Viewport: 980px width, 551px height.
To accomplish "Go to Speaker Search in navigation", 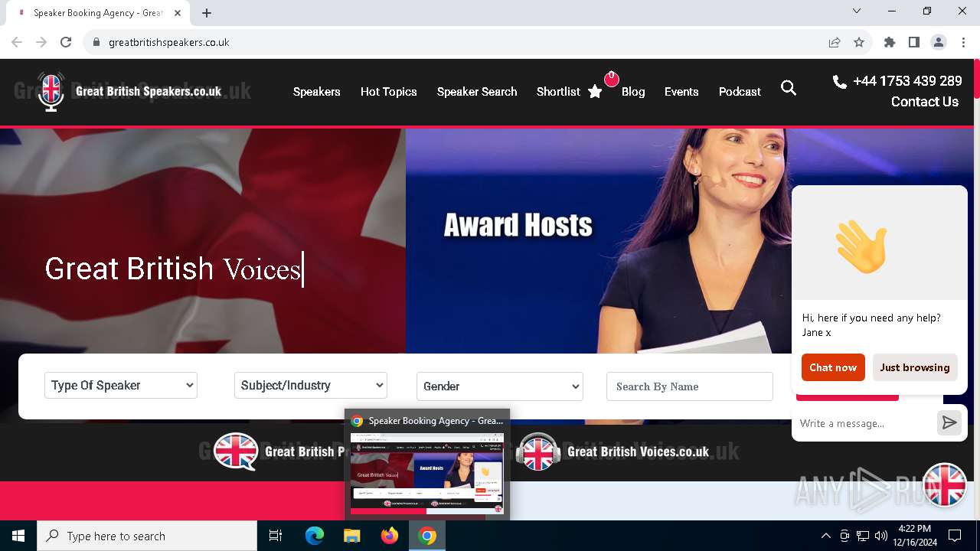I will point(477,91).
